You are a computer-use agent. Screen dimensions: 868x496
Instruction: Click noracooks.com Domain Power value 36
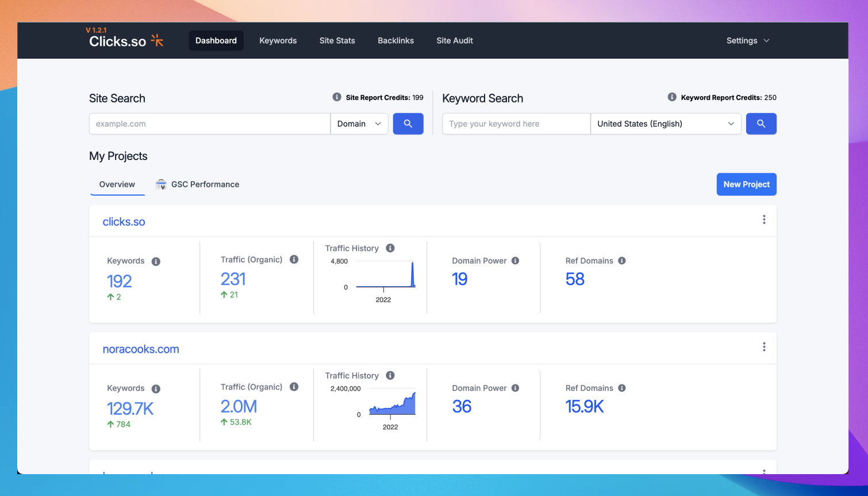pyautogui.click(x=462, y=407)
